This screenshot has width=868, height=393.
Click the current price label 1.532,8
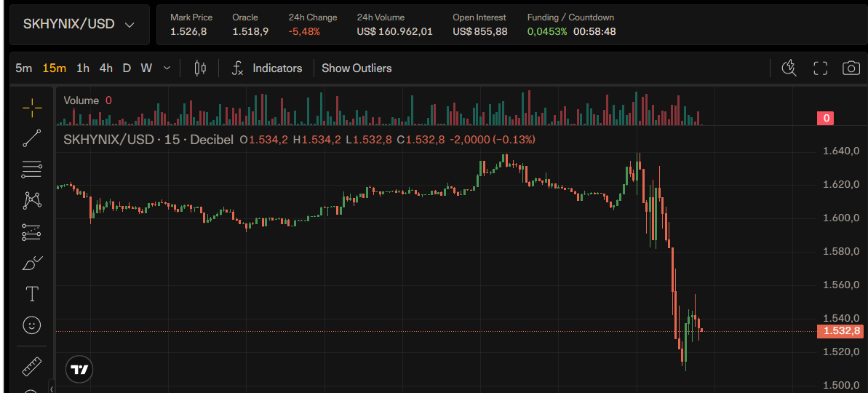840,332
